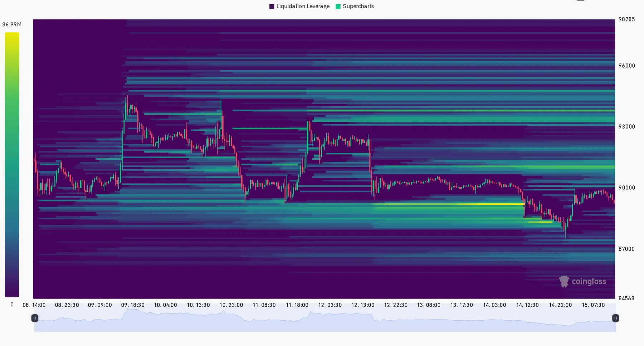
Task: Select the 08, 14:00 time axis label
Action: pos(34,305)
